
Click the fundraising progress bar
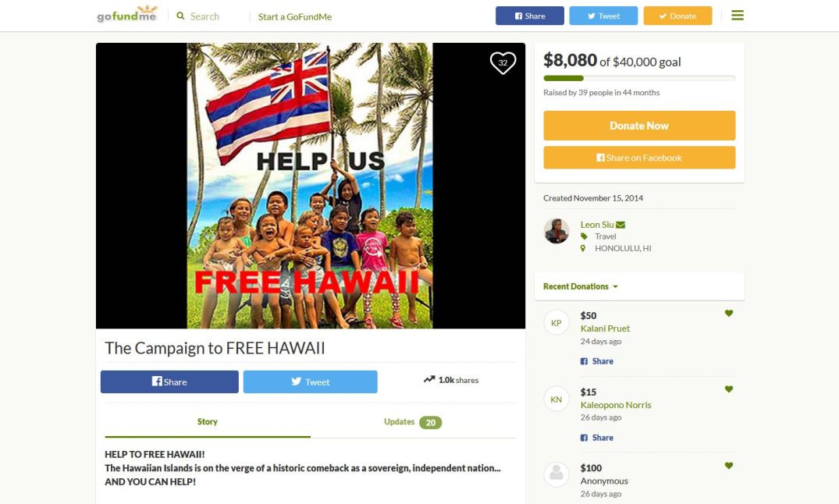(x=639, y=78)
